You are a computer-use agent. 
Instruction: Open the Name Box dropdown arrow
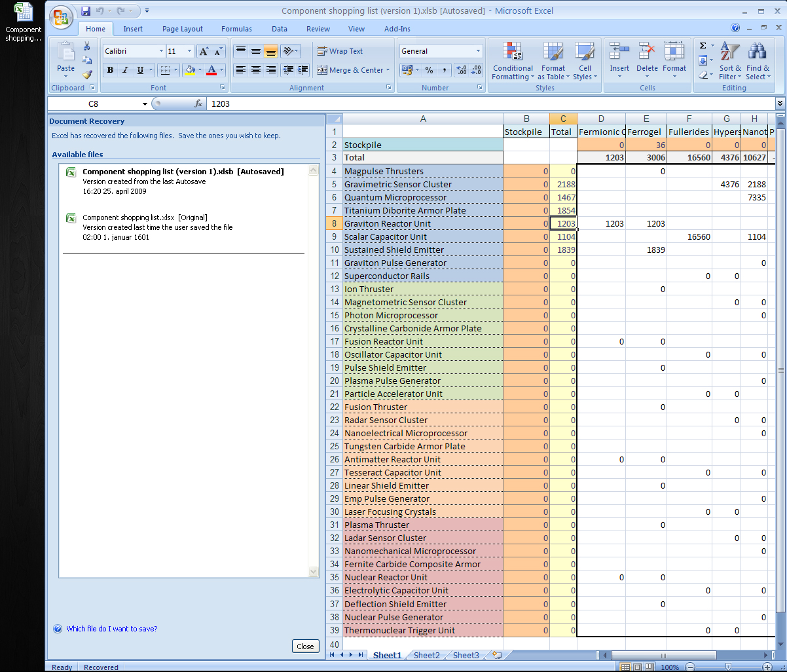tap(145, 104)
